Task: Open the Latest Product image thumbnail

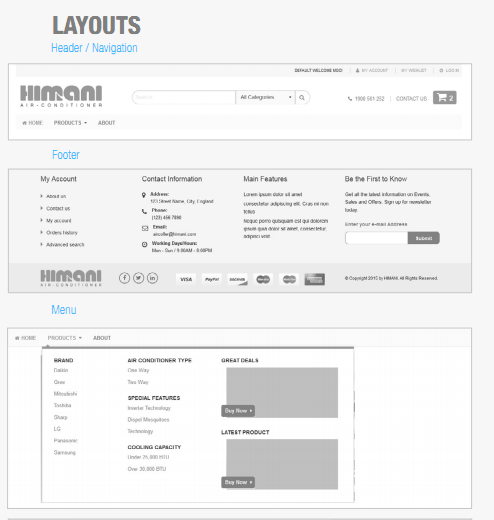Action: (x=282, y=464)
